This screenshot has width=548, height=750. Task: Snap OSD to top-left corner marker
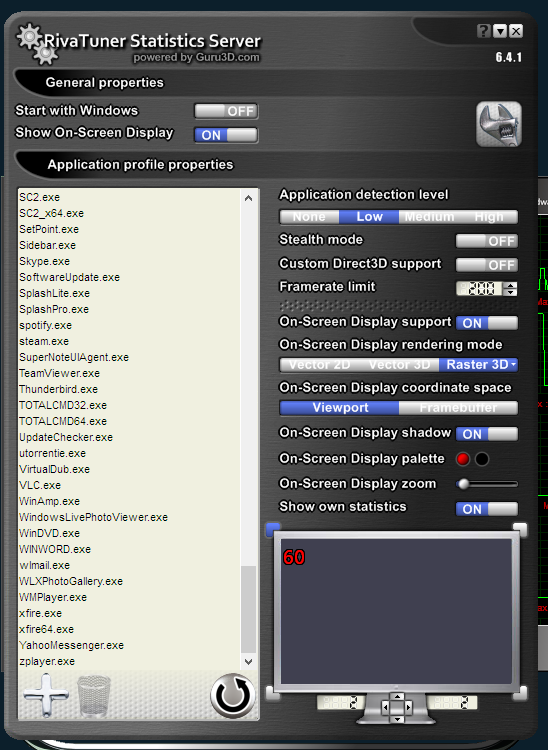[x=273, y=529]
